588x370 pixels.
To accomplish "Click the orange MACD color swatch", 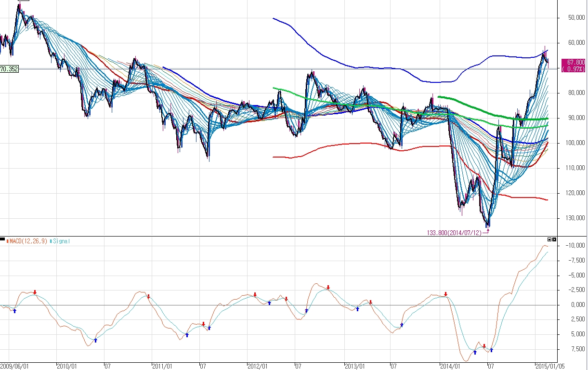I will [x=8, y=241].
